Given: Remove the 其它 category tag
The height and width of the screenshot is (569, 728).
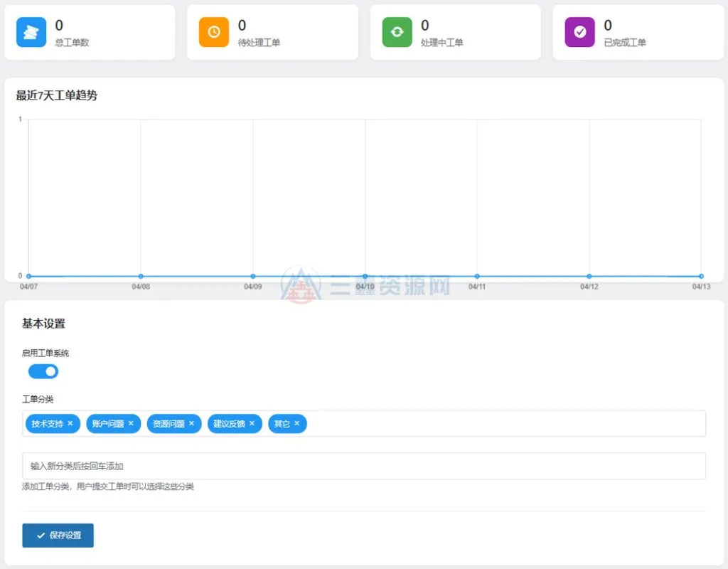Looking at the screenshot, I should click(296, 424).
